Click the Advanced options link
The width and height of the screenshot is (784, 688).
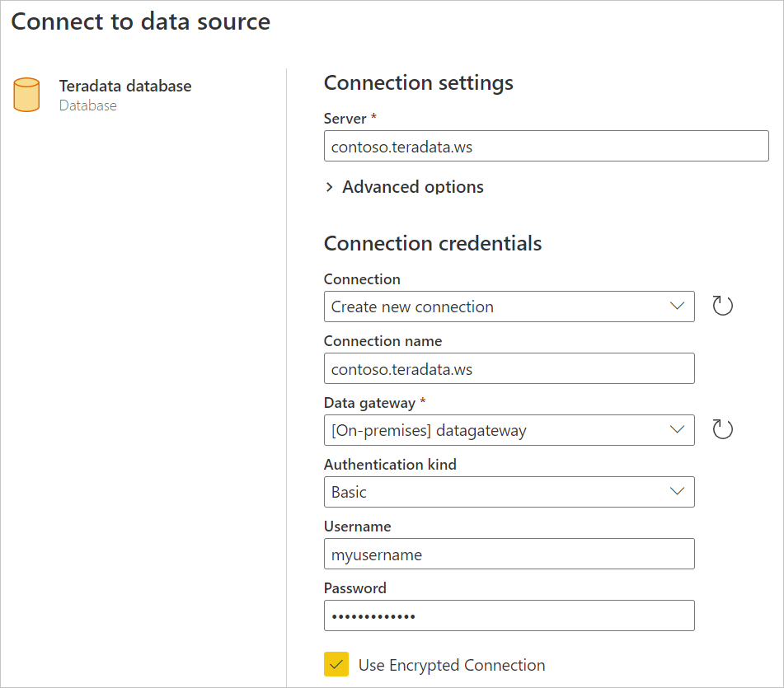pyautogui.click(x=412, y=187)
